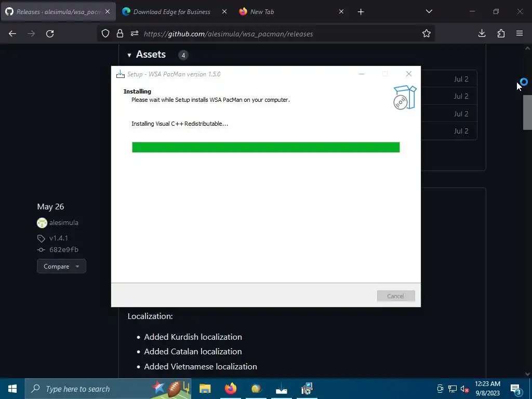Go back using the browser back arrow

(12, 34)
